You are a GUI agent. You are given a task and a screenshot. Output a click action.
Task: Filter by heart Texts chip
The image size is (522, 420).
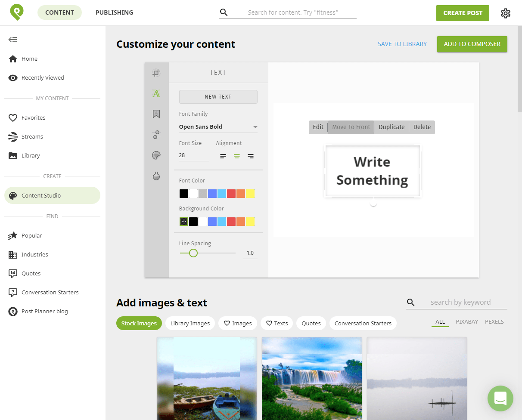coord(277,323)
